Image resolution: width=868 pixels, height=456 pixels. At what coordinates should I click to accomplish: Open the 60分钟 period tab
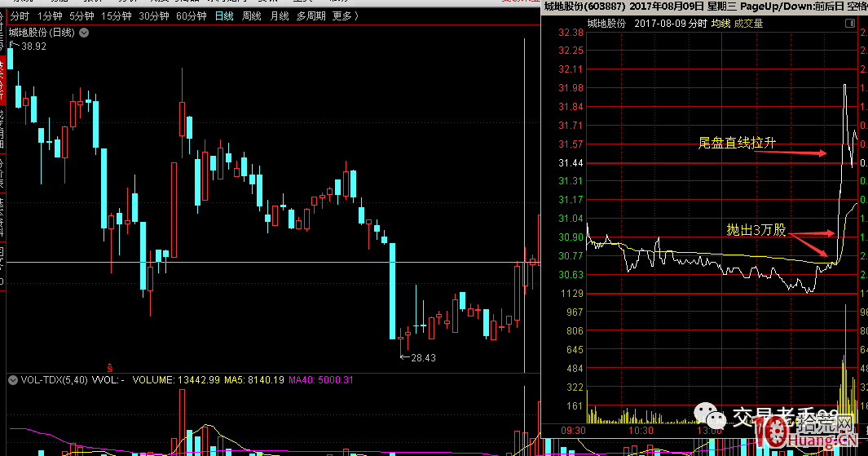pyautogui.click(x=192, y=16)
